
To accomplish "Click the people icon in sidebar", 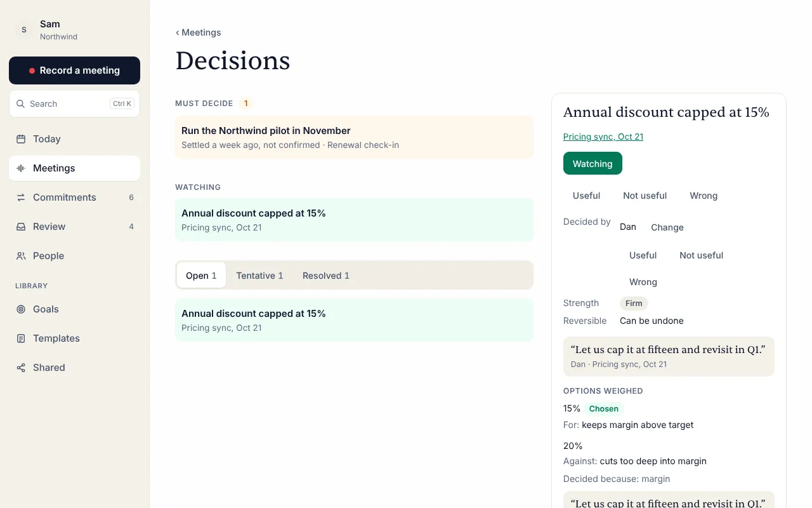I will pyautogui.click(x=21, y=256).
